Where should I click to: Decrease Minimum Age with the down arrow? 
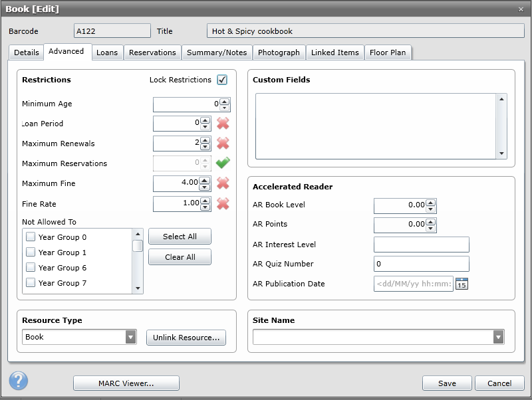(224, 108)
